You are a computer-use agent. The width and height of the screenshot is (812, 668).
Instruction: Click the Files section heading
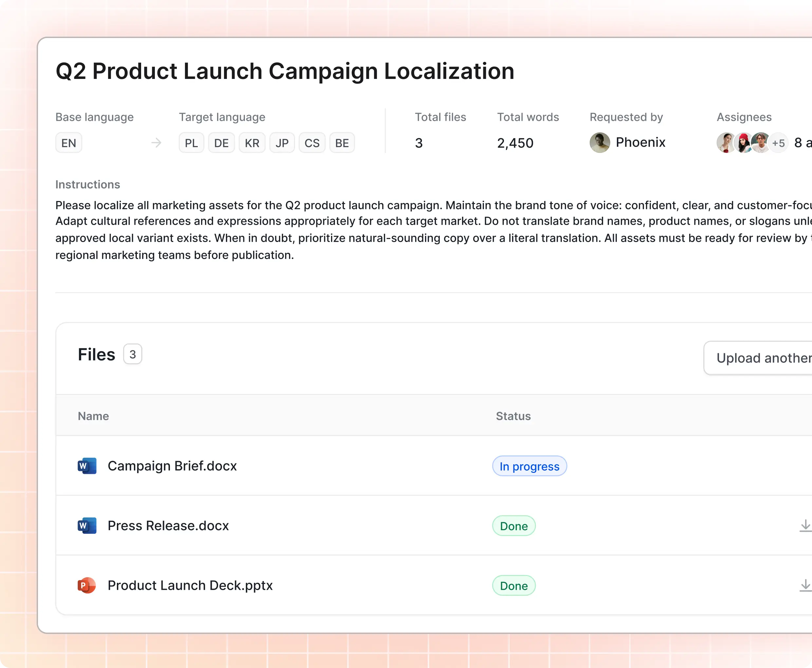tap(97, 354)
